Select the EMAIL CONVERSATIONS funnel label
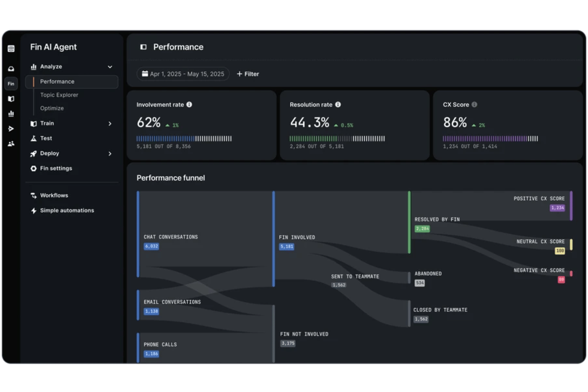This screenshot has width=588, height=392. coord(172,302)
